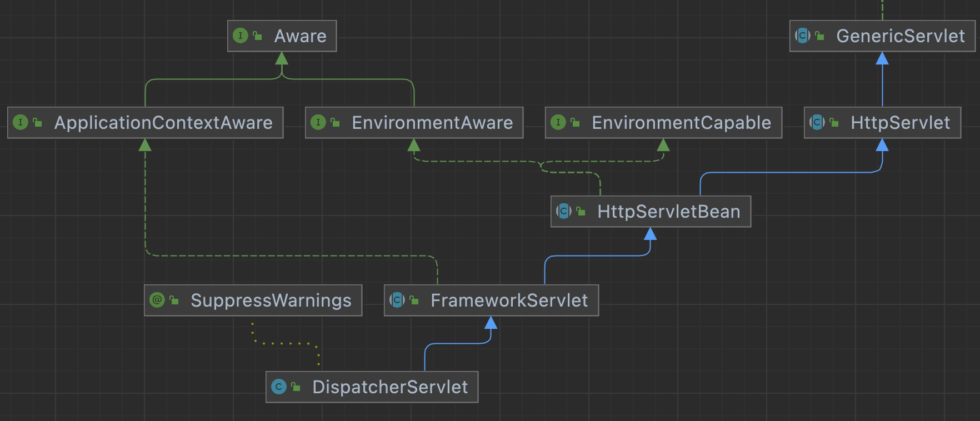Viewport: 980px width, 421px height.
Task: Click the interface icon on ApplicationContextAware
Action: 20,123
